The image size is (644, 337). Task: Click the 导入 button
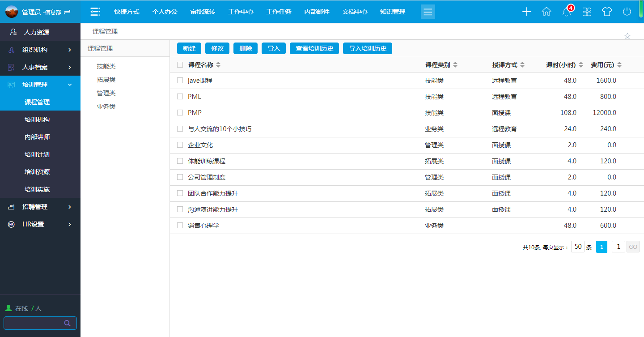(x=274, y=48)
